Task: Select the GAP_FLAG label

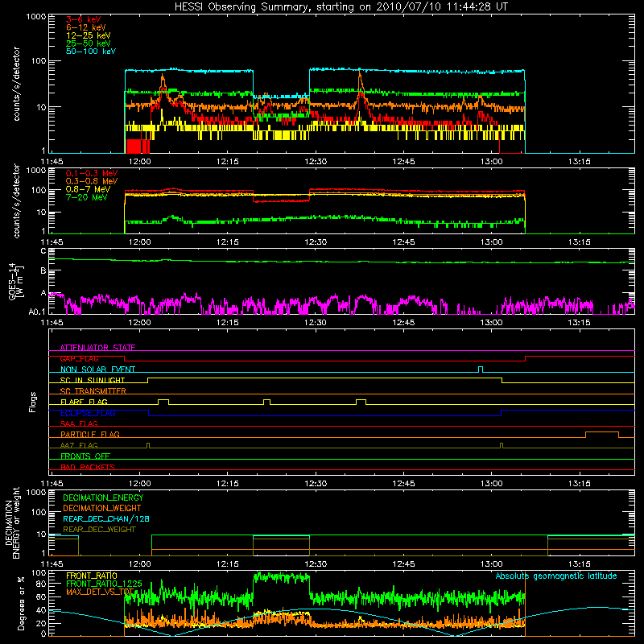Action: click(x=80, y=358)
